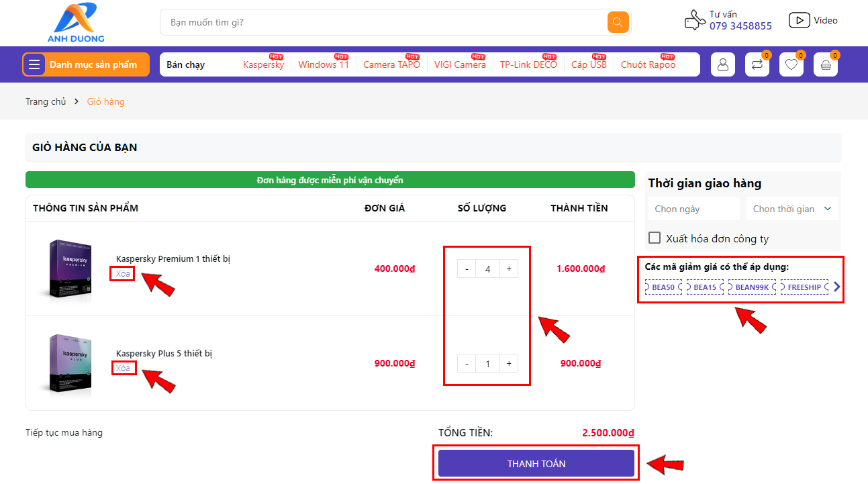Viewport: 868px width, 484px height.
Task: Open the wishlist heart icon
Action: coord(791,64)
